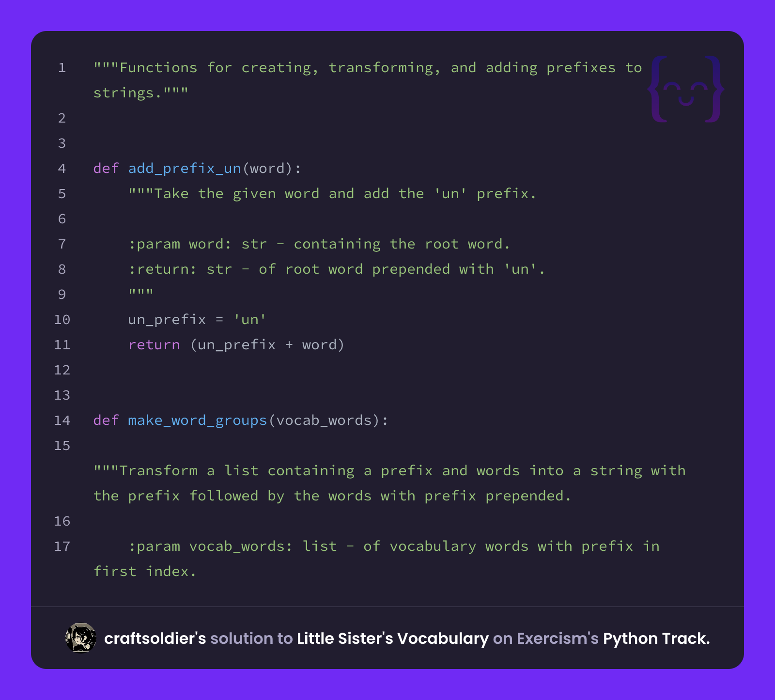The image size is (775, 700).
Task: Click the Exercism curly-brace face logo
Action: pyautogui.click(x=686, y=89)
